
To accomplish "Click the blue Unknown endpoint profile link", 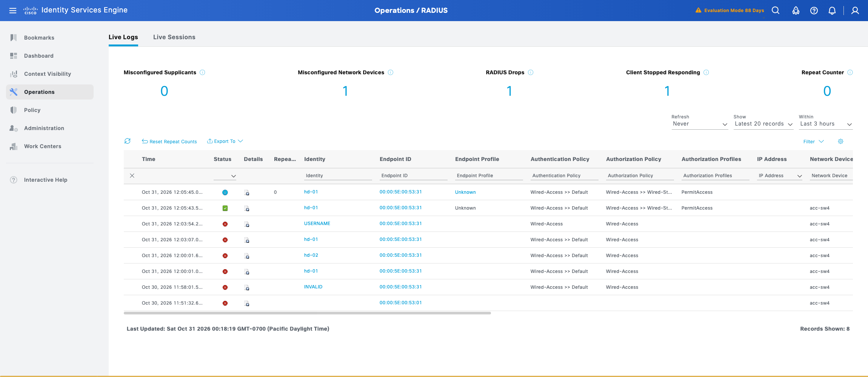I will pyautogui.click(x=465, y=192).
